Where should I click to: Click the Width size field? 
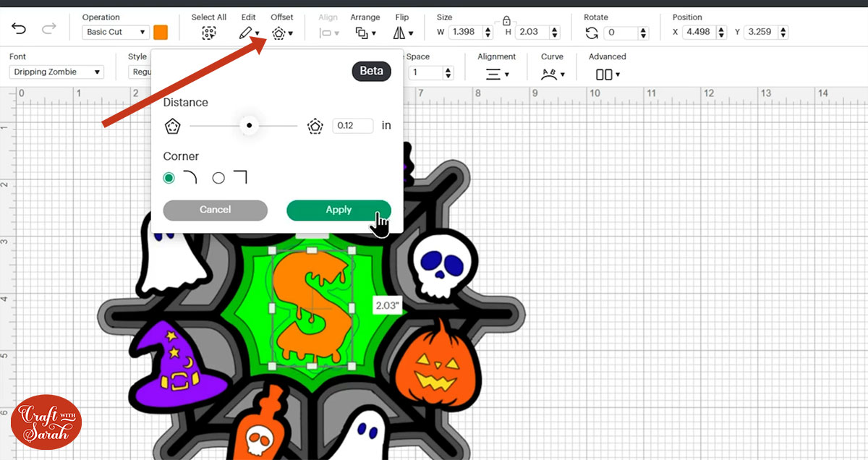point(466,32)
